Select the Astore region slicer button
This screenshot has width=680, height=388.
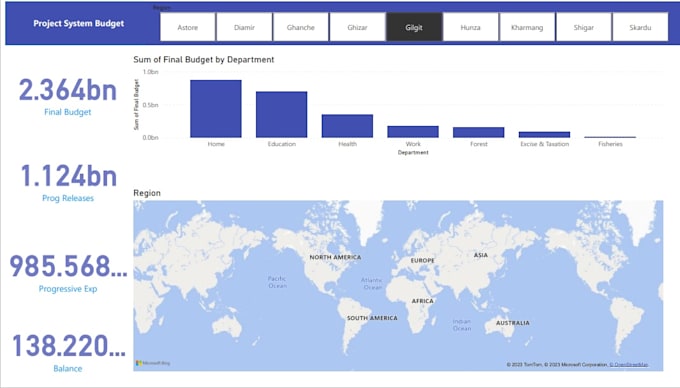187,27
